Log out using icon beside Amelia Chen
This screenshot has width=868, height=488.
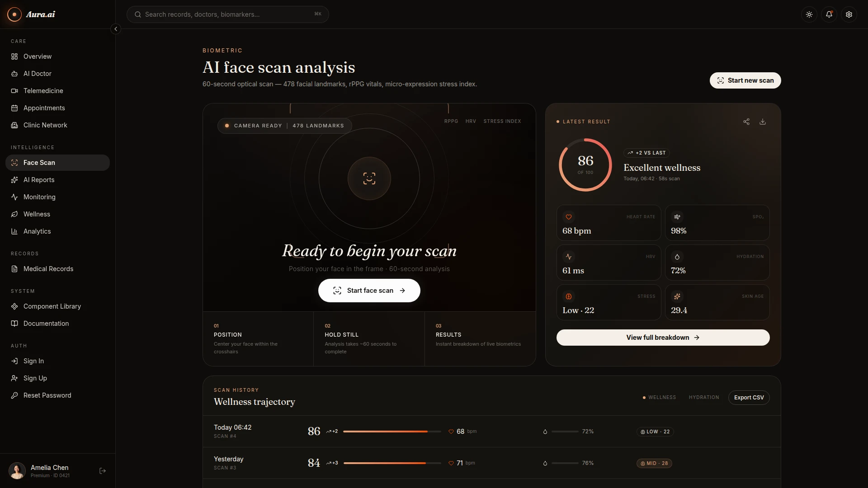point(103,471)
